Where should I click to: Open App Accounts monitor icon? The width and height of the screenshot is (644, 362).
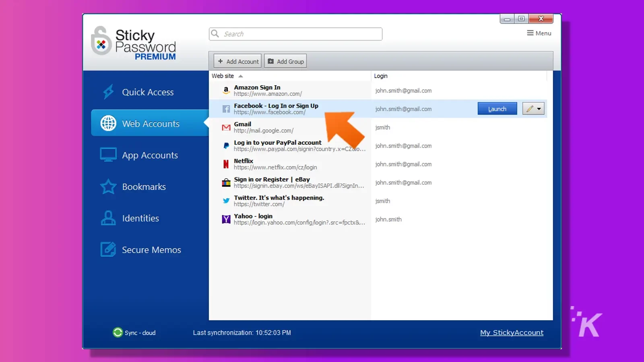click(108, 155)
